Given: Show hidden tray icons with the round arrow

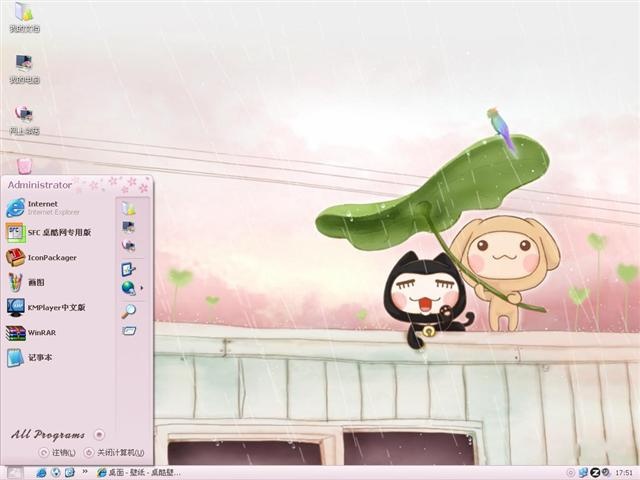Looking at the screenshot, I should click(x=571, y=473).
